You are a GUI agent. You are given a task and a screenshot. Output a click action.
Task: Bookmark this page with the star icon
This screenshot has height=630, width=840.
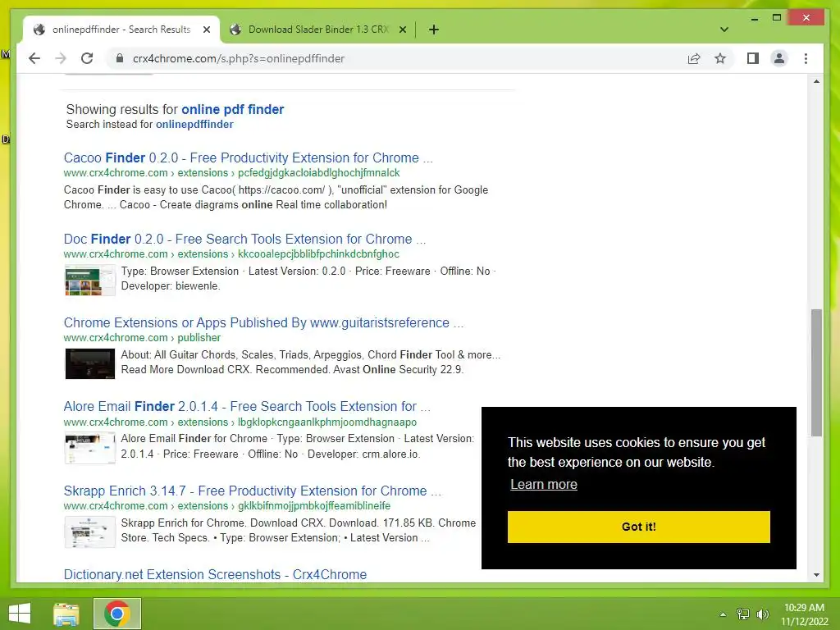tap(720, 58)
